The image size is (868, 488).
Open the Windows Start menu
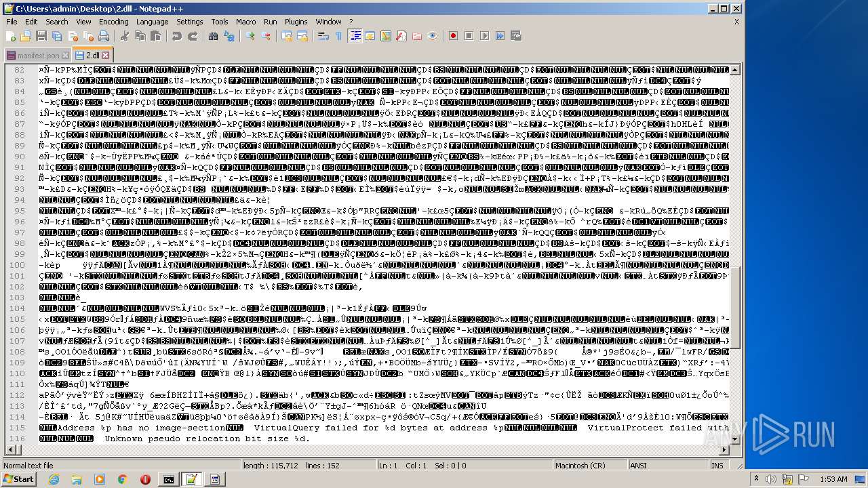[x=18, y=479]
